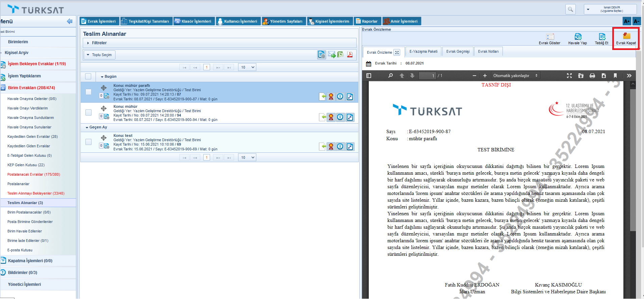This screenshot has height=299, width=644.
Task: Print the document from PDF viewer
Action: [592, 76]
